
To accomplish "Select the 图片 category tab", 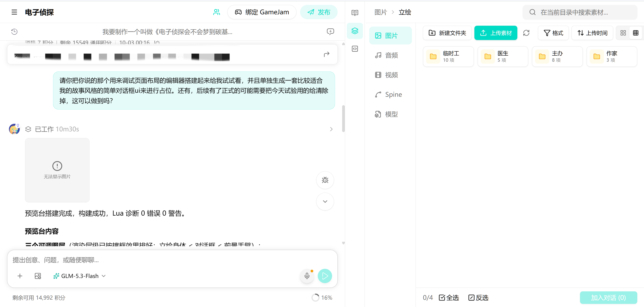I will click(x=390, y=36).
